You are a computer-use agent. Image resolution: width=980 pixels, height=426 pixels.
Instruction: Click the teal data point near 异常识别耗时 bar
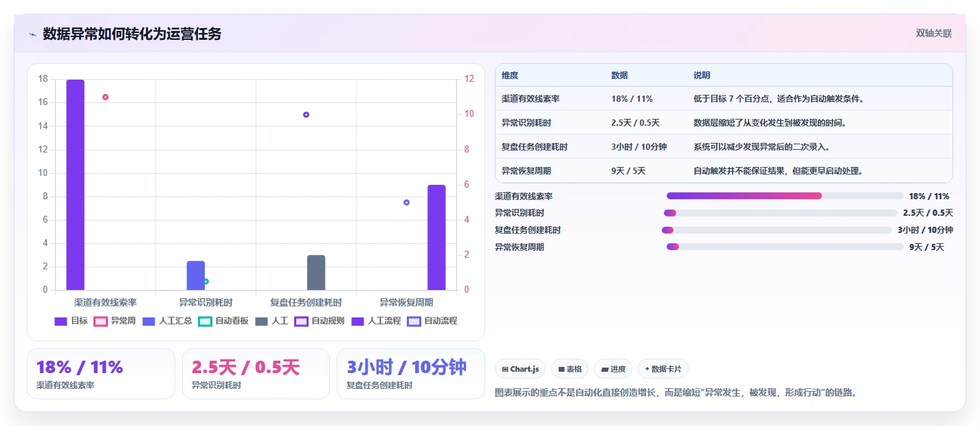[x=205, y=281]
